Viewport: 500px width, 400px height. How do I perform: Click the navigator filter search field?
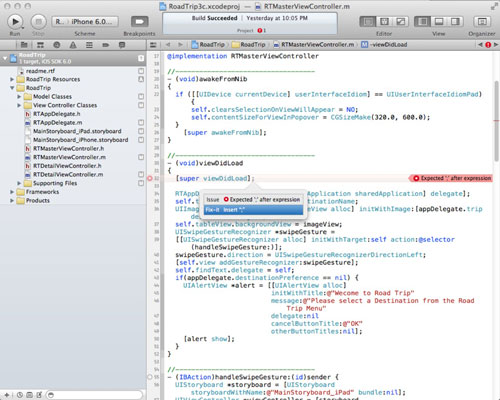(94, 395)
